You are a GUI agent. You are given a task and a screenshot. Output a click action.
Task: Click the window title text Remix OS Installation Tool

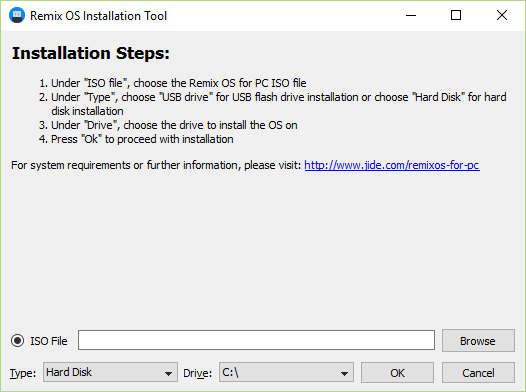pos(98,16)
